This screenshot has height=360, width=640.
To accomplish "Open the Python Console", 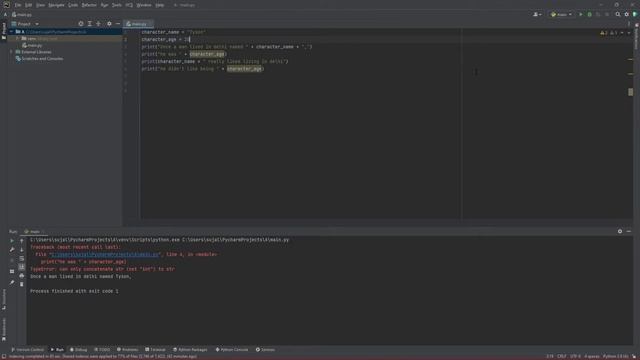I will 232,349.
